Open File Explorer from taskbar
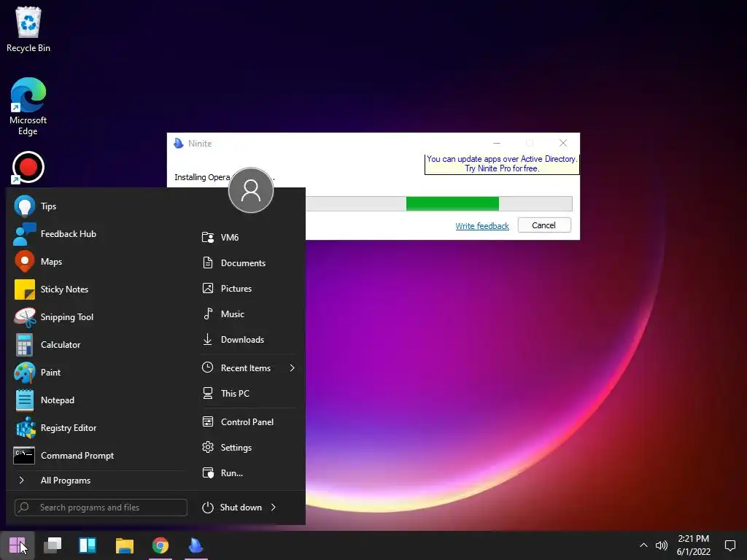The image size is (747, 560). (124, 545)
